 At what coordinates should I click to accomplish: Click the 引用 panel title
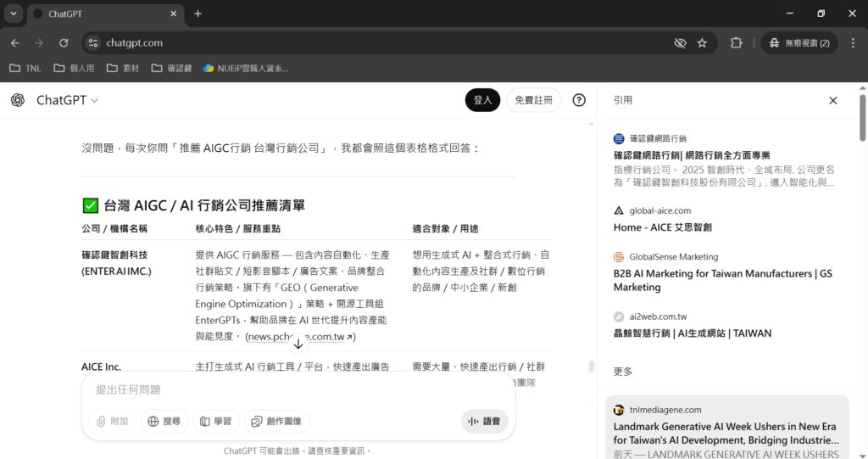[x=623, y=100]
